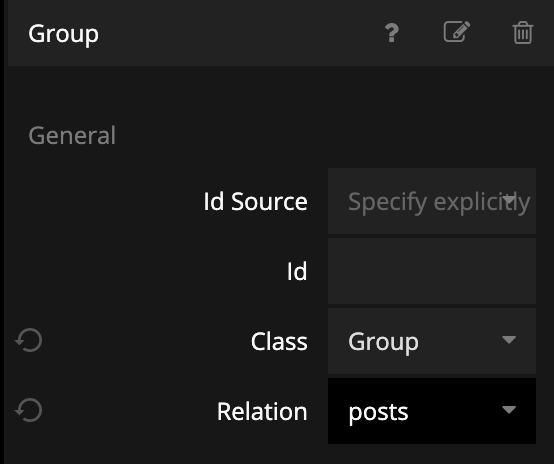554x464 pixels.
Task: Reset the Class property to default
Action: click(29, 340)
